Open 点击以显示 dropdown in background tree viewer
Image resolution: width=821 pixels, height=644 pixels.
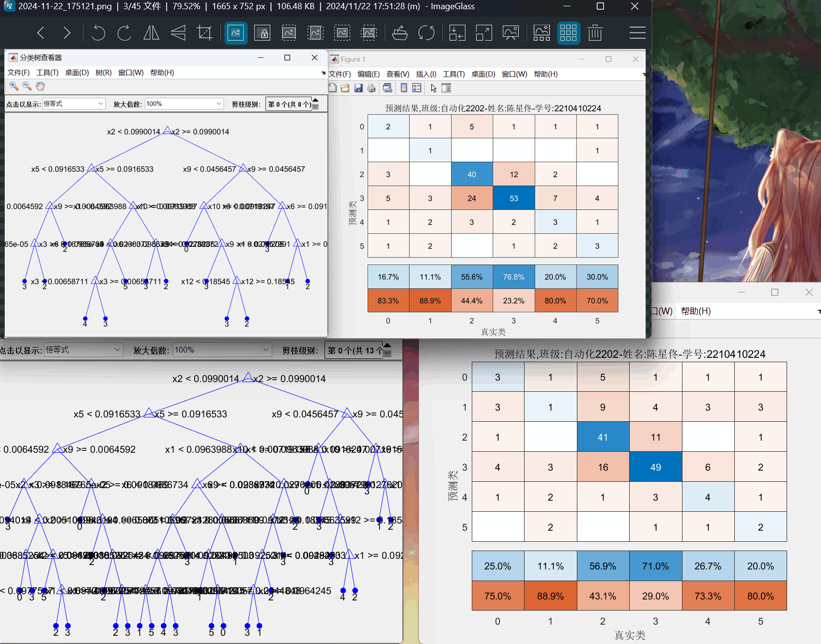click(83, 350)
